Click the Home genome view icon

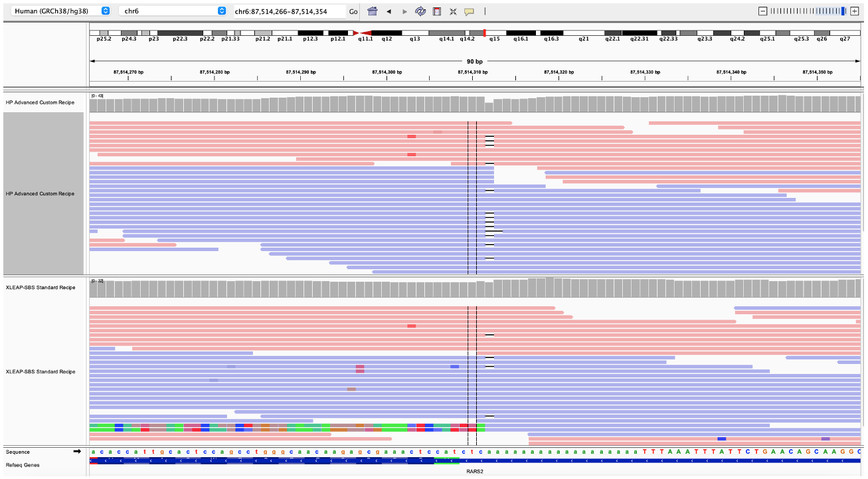pyautogui.click(x=372, y=11)
